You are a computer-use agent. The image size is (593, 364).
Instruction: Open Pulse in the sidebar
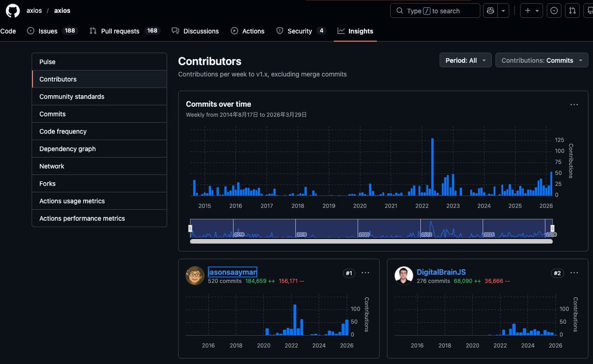(x=99, y=62)
